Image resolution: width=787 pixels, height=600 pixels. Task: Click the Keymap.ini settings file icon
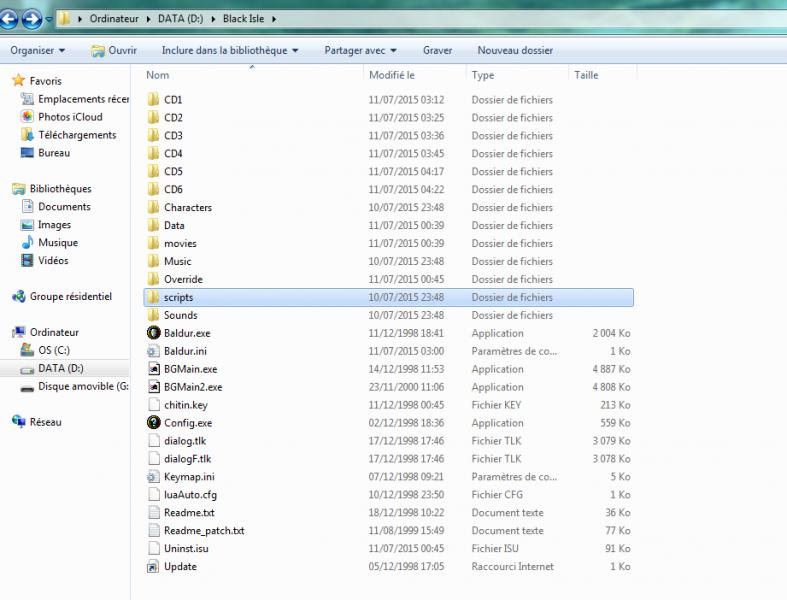coord(153,476)
